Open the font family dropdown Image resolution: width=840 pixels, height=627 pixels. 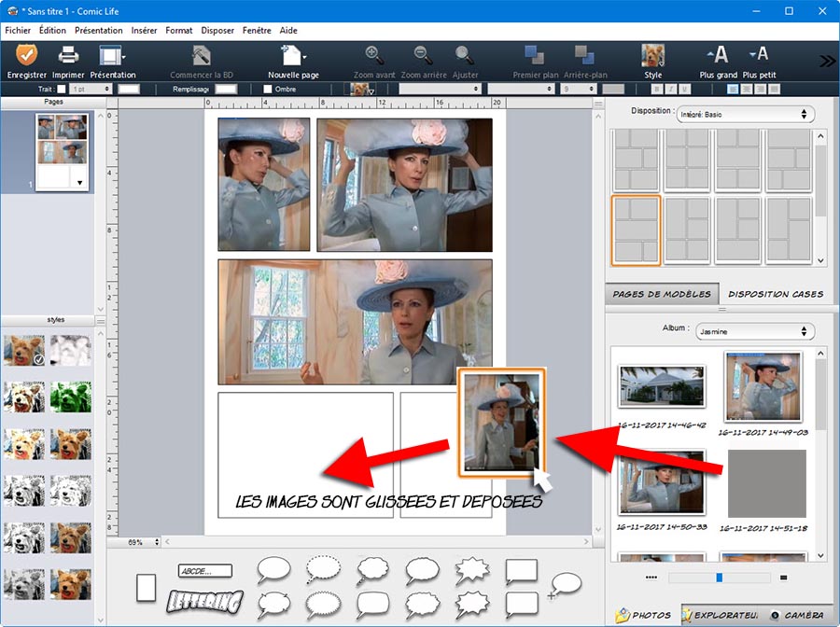(x=440, y=89)
